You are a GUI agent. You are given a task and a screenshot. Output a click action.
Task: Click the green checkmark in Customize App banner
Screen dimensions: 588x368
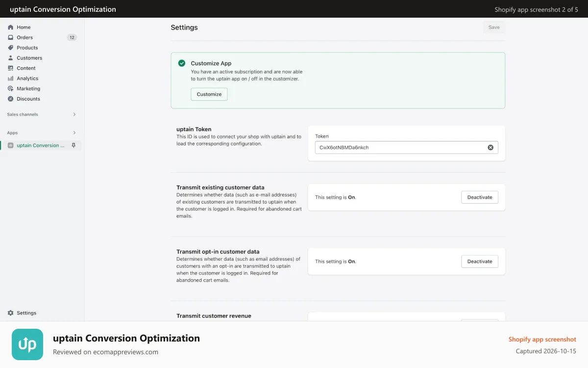182,63
